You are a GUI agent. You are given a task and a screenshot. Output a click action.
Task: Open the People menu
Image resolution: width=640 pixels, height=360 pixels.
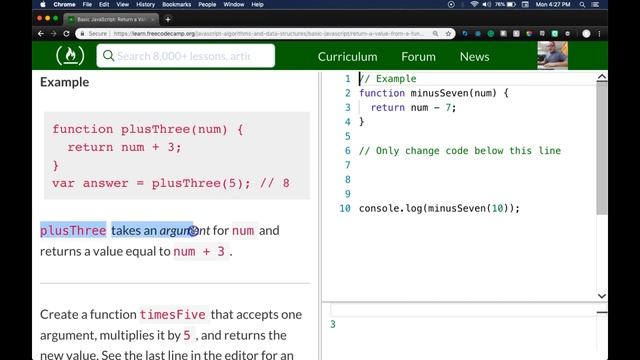207,4
